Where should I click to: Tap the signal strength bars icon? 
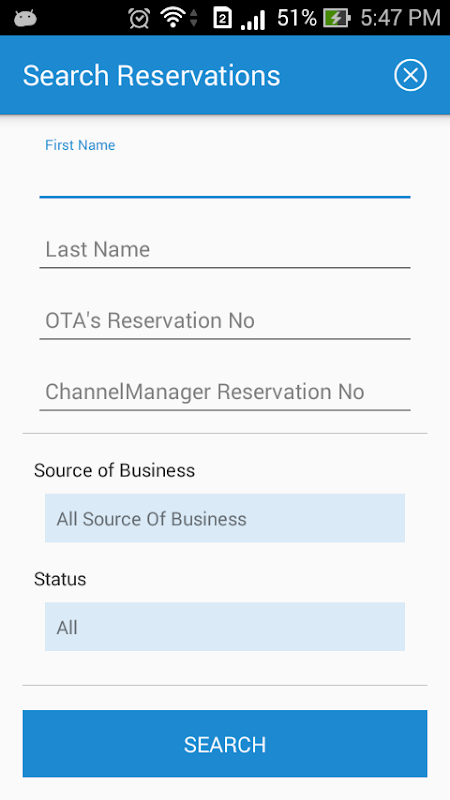coord(253,19)
